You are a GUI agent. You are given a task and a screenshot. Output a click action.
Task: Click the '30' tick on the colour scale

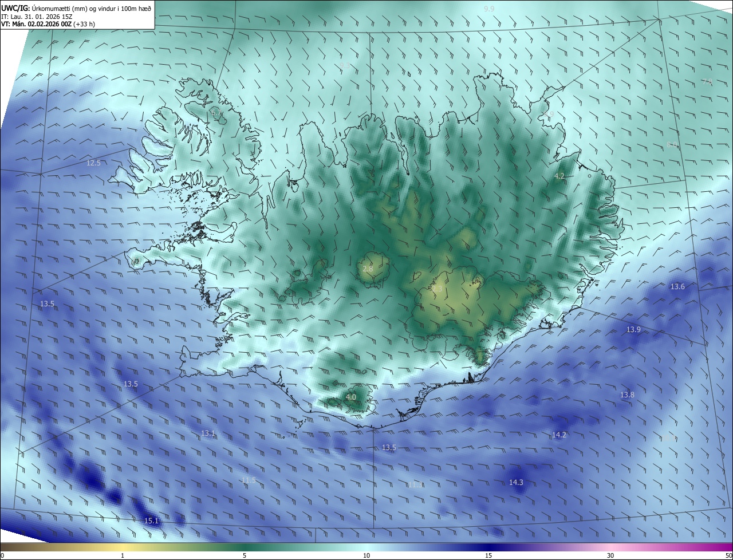[x=610, y=555]
